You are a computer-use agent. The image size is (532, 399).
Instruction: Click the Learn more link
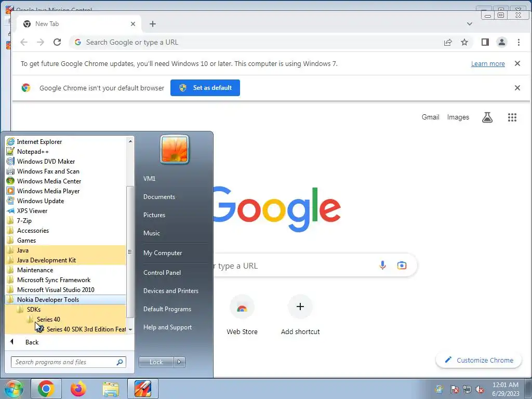coord(488,64)
